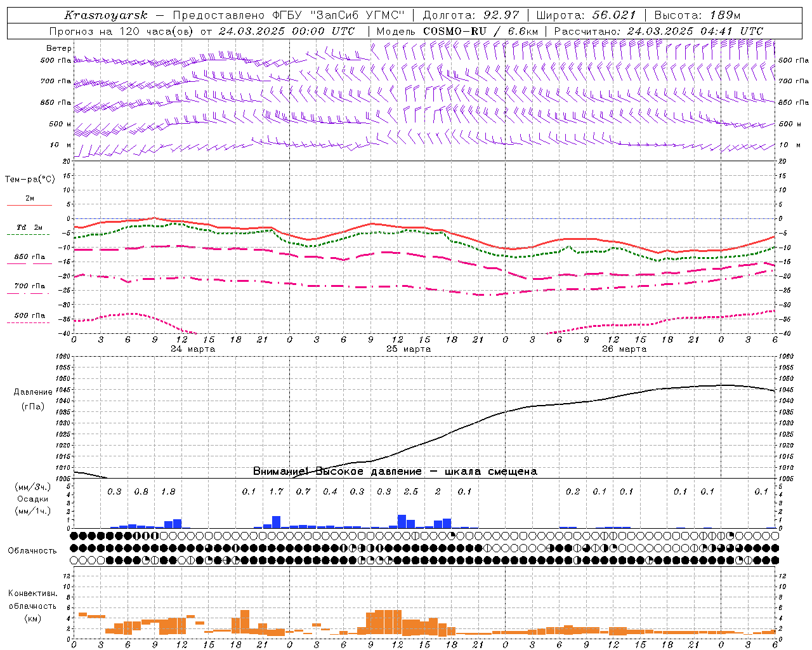Select the text Предоставлено ФГБУ "ЗапСиб УГМС"
812x650 pixels.
289,15
